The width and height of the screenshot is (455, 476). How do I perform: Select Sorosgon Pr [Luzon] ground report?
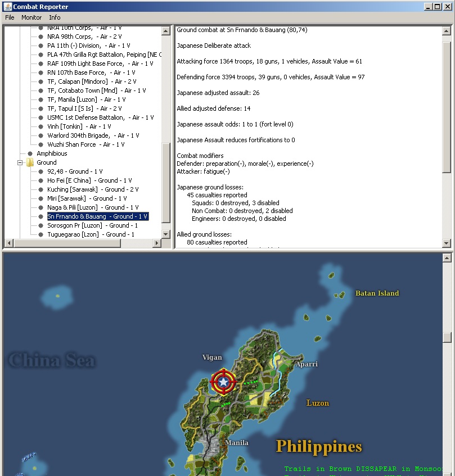[x=93, y=225]
